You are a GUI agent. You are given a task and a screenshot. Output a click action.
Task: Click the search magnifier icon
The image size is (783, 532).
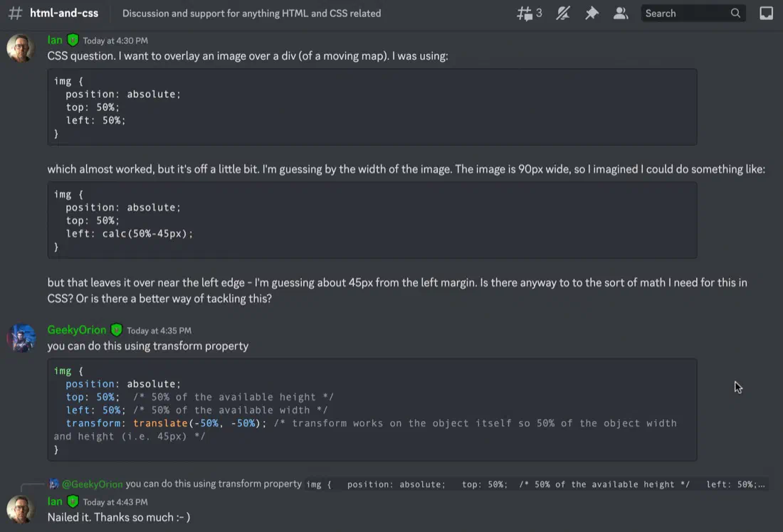point(735,14)
